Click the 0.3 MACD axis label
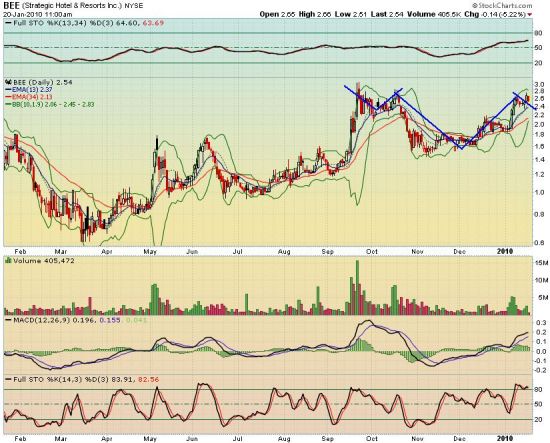This screenshot has width=550, height=443. point(541,322)
